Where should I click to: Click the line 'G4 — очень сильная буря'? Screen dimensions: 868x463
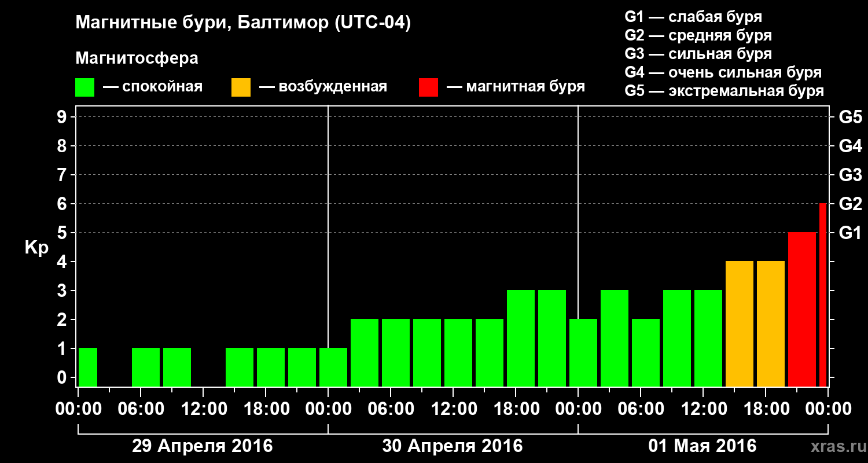(723, 72)
